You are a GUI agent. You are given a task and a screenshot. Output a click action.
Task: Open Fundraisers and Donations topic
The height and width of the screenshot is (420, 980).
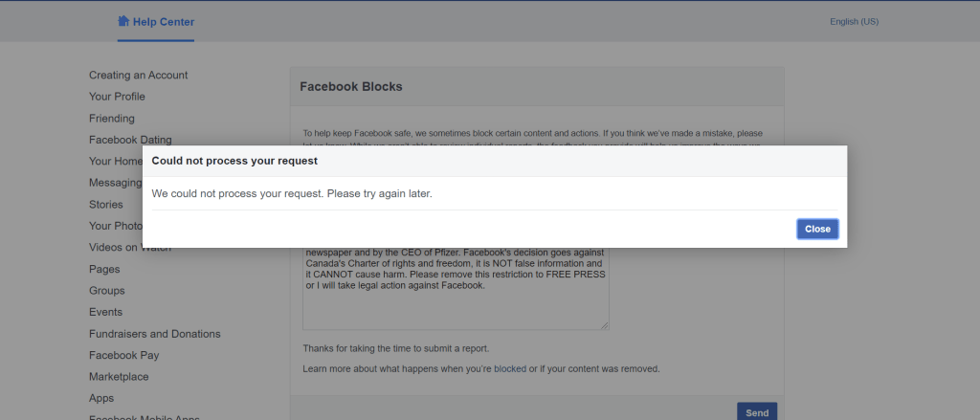[x=154, y=334]
